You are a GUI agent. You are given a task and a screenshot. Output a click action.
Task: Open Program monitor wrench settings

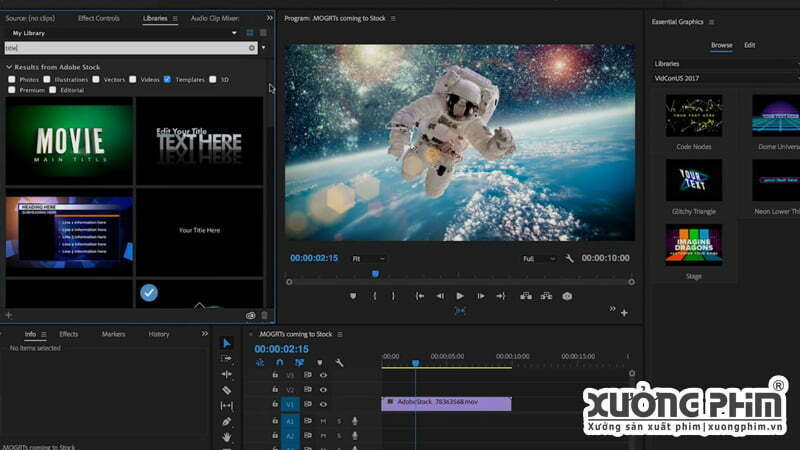pos(570,258)
